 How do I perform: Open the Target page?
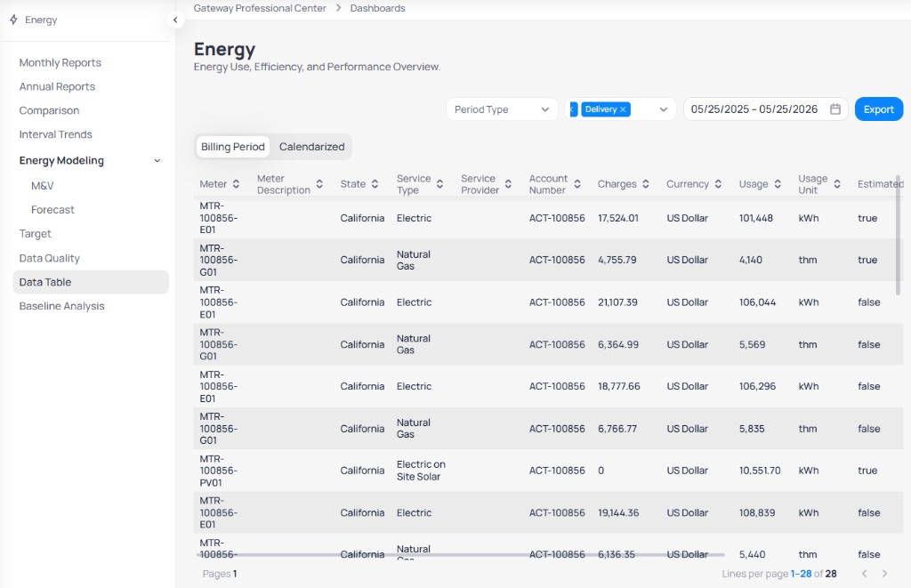36,234
